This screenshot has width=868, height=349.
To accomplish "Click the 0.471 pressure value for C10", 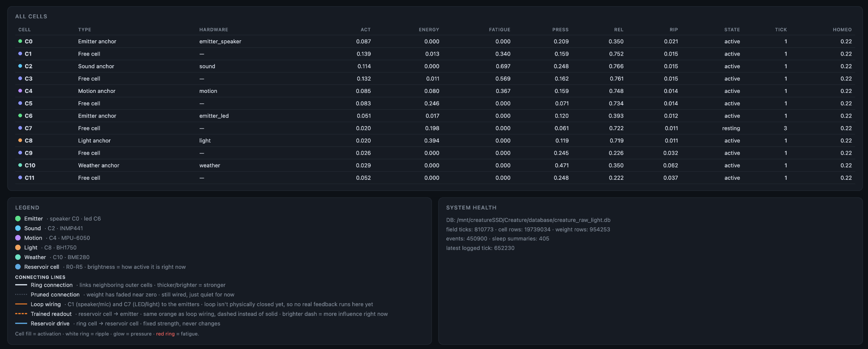I will [561, 165].
